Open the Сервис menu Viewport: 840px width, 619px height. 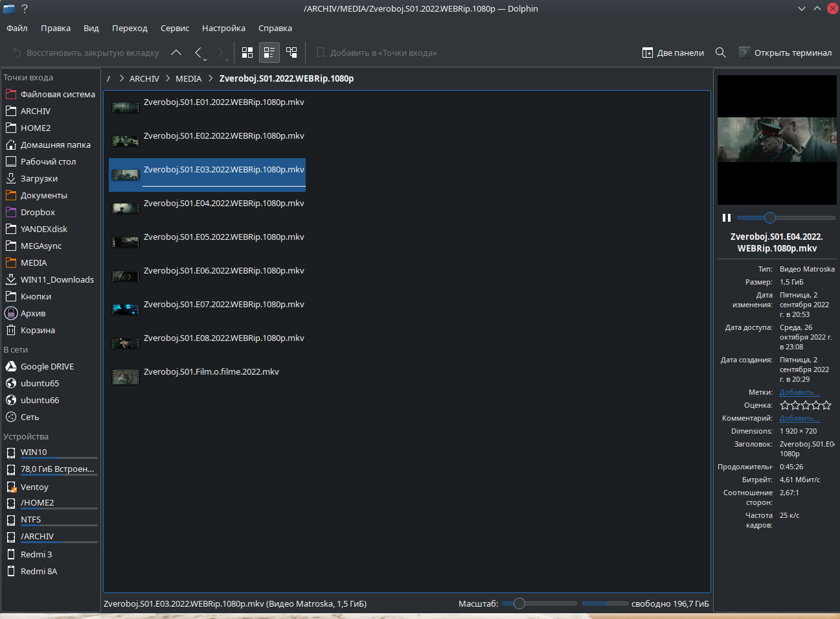point(175,28)
